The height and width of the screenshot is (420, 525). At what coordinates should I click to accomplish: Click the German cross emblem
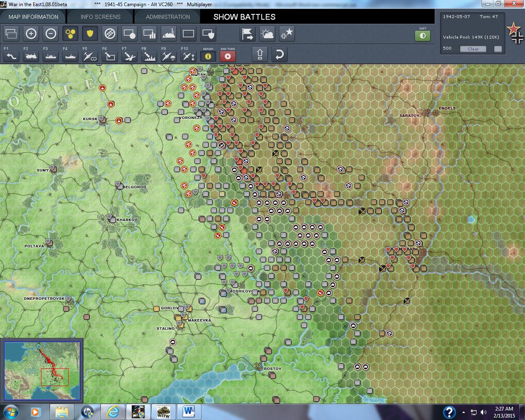(518, 38)
